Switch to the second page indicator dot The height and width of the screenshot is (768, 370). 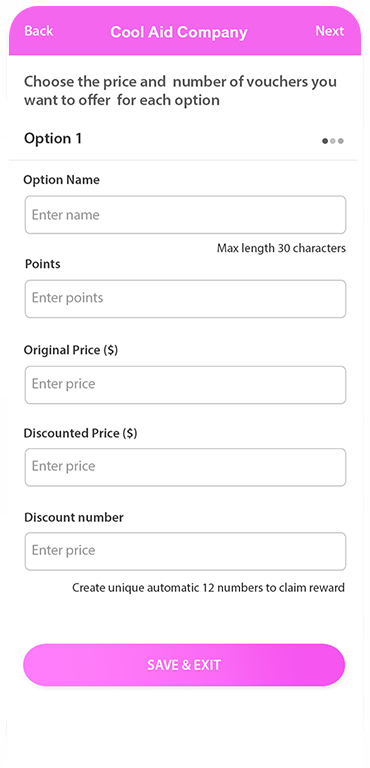click(x=333, y=141)
